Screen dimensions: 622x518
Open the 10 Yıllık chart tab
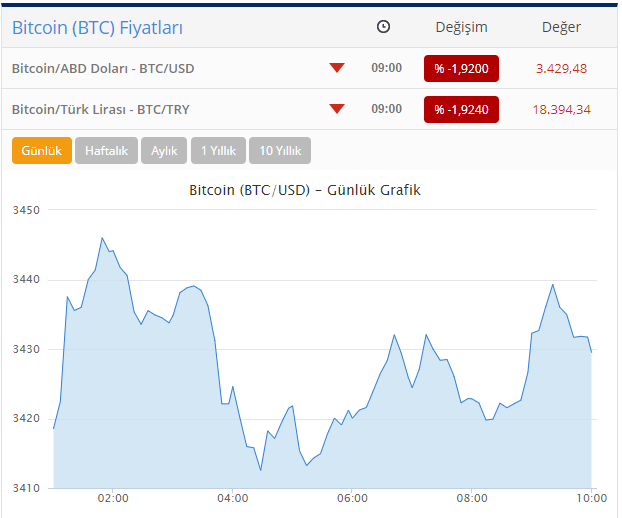[x=280, y=150]
